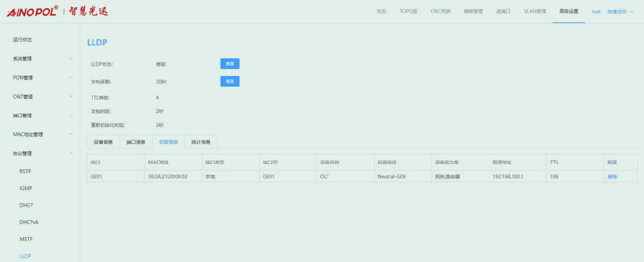This screenshot has height=262, width=644.
Task: Open the 快速访问 dropdown
Action: (620, 12)
